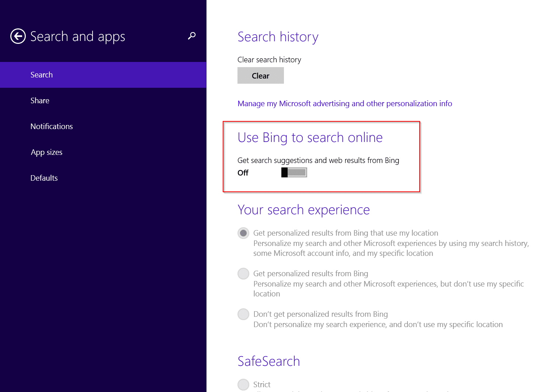Select Don't get personalized results option

point(243,314)
